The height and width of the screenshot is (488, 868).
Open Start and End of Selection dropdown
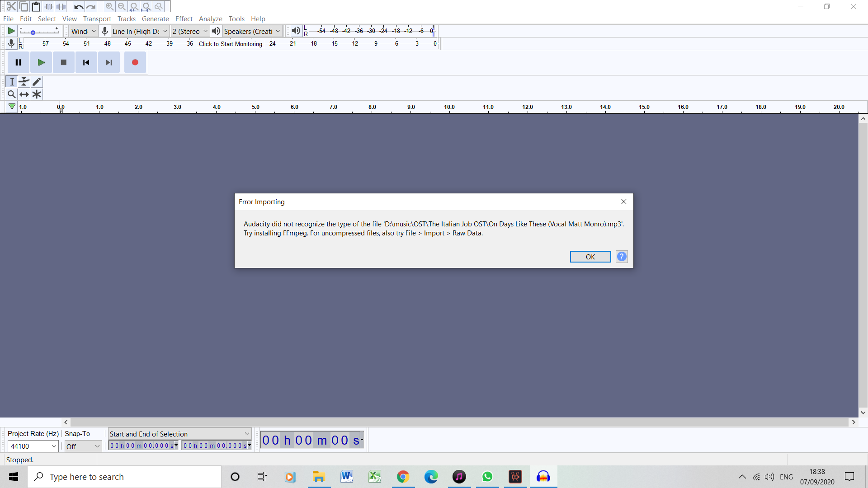coord(179,434)
